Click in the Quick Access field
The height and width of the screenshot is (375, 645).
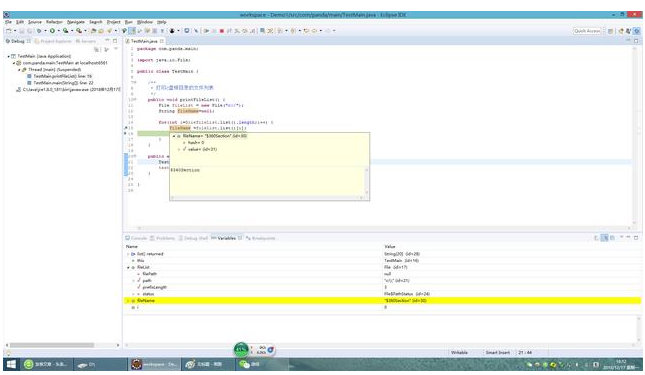point(587,31)
